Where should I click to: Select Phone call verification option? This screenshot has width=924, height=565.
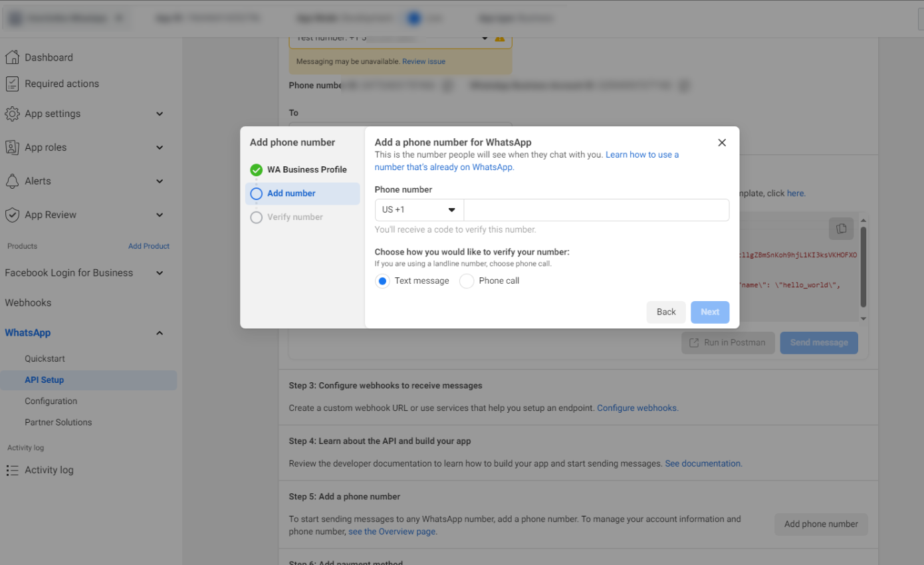pyautogui.click(x=467, y=281)
